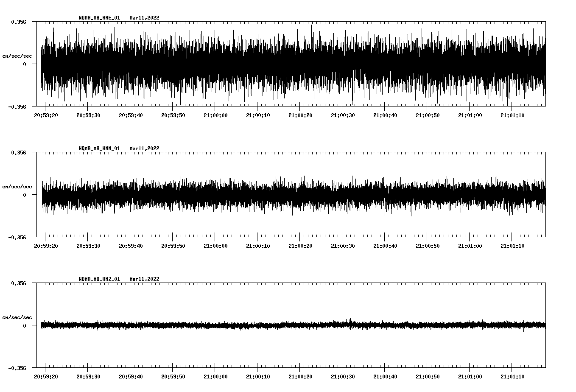Click the HNZ waveform trace
This screenshot has height=392, width=576.
coord(294,325)
